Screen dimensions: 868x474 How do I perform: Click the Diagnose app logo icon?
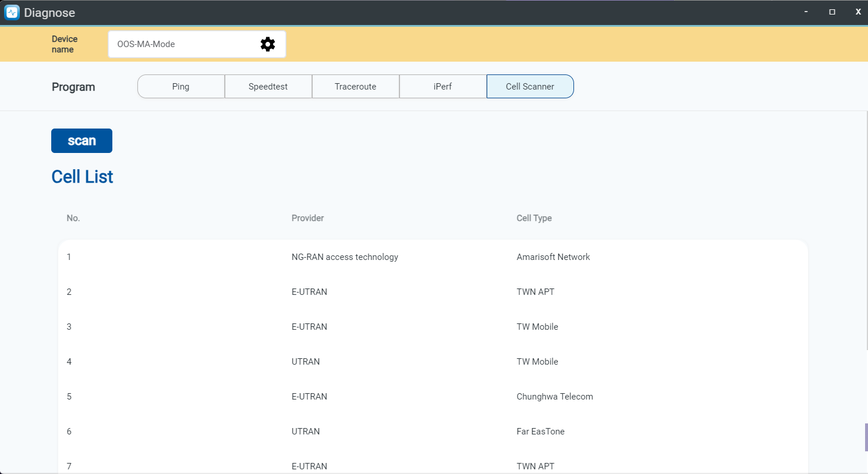click(x=12, y=12)
